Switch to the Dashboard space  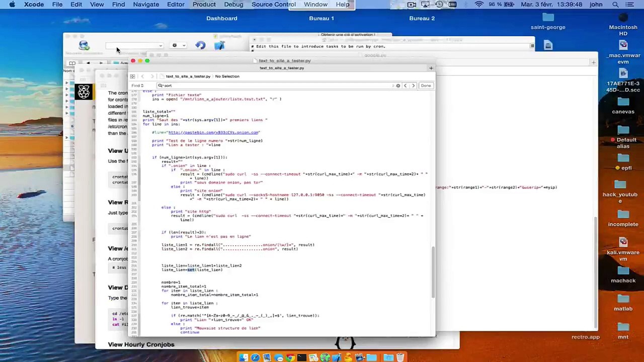coord(221,18)
